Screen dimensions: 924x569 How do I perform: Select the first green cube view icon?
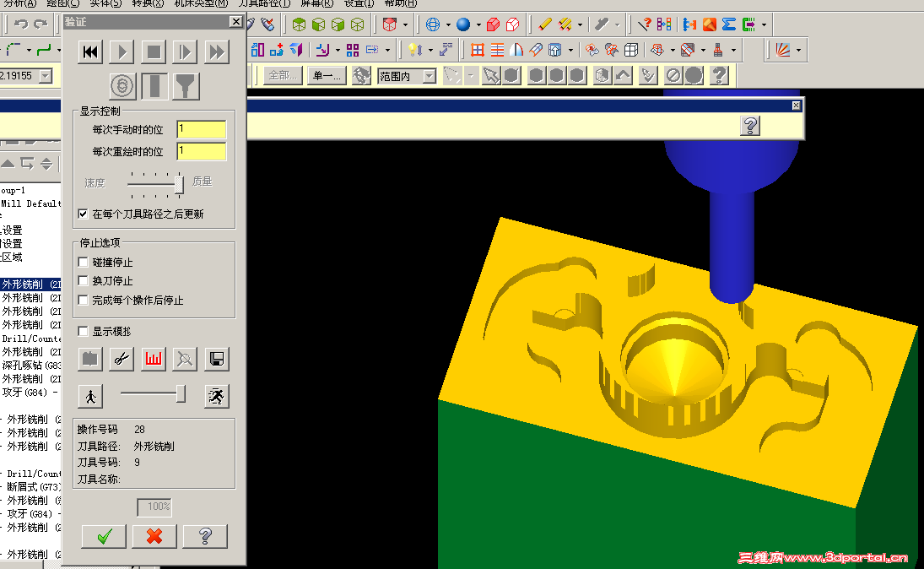pyautogui.click(x=300, y=24)
